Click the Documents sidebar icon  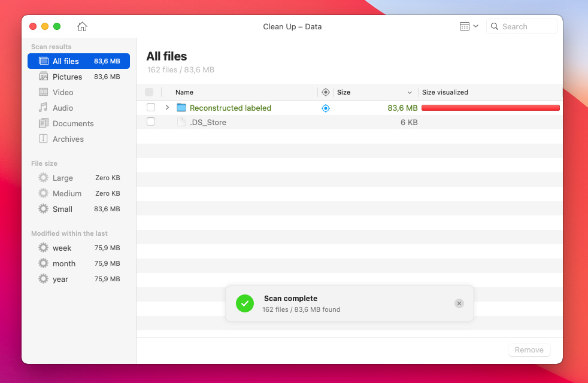44,123
